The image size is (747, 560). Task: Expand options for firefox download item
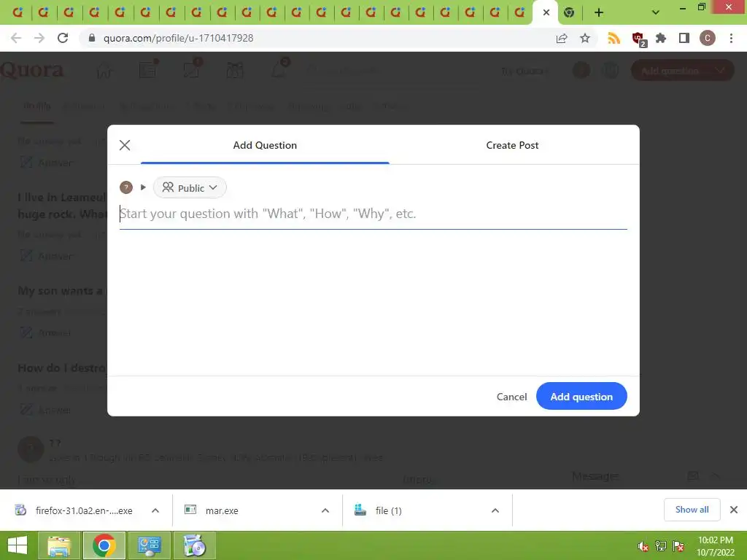pyautogui.click(x=155, y=510)
